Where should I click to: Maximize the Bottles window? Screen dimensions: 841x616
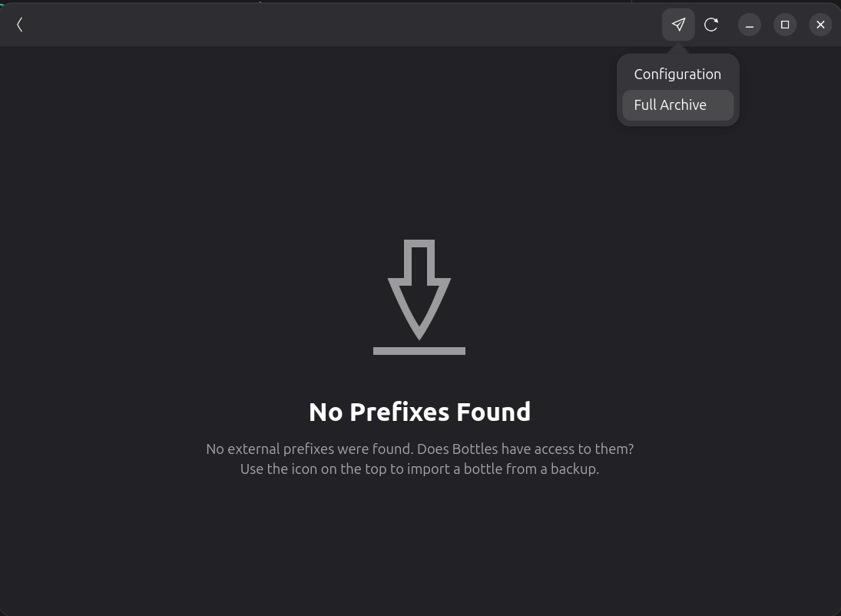[785, 25]
